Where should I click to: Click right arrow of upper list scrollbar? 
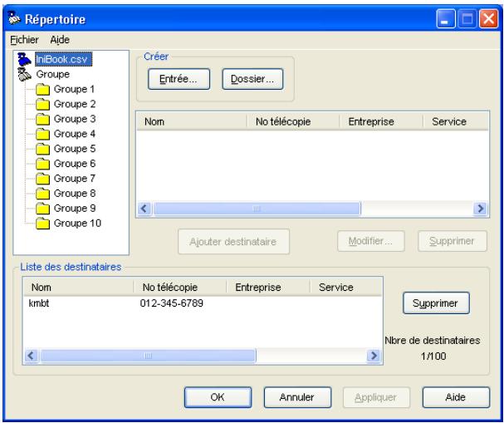[481, 209]
